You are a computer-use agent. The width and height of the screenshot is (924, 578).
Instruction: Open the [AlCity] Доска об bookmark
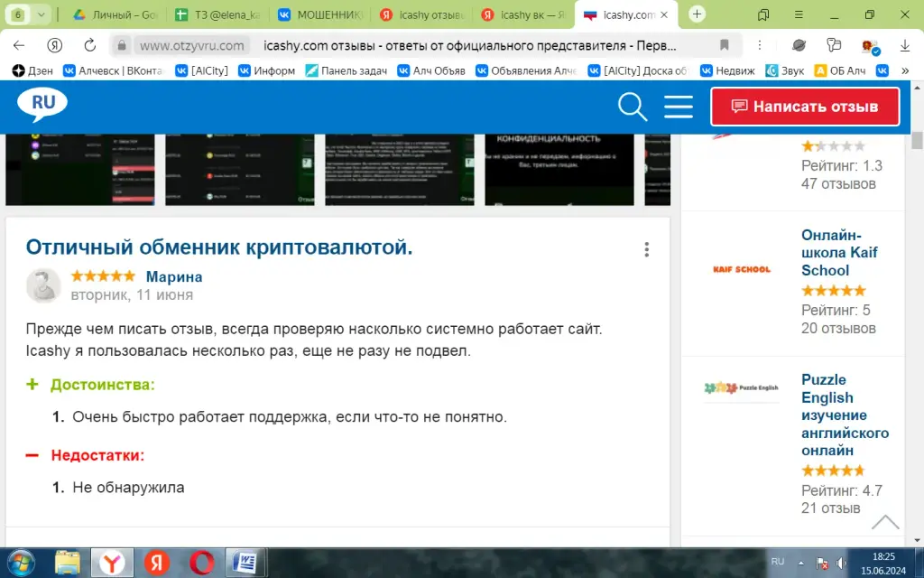[x=639, y=70]
